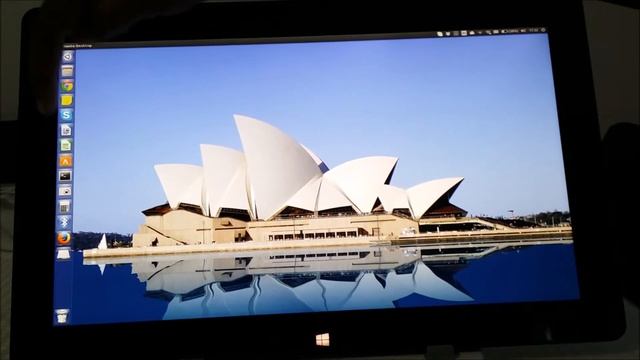The height and width of the screenshot is (360, 640).
Task: Open the screenshot camera app icon
Action: point(64,191)
